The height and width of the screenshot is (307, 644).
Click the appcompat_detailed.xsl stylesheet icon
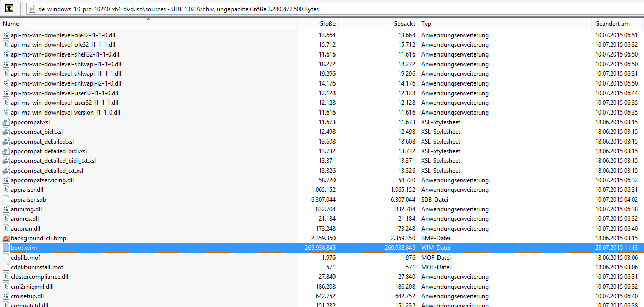click(6, 142)
